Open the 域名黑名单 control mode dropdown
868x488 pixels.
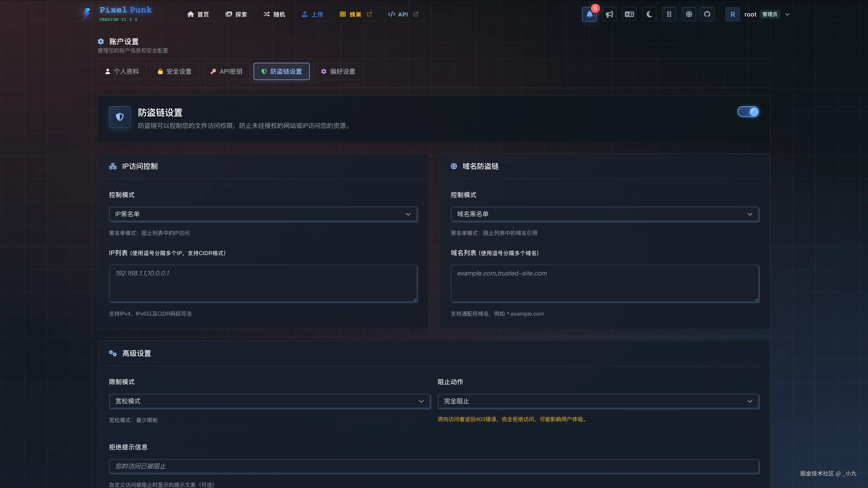point(605,214)
